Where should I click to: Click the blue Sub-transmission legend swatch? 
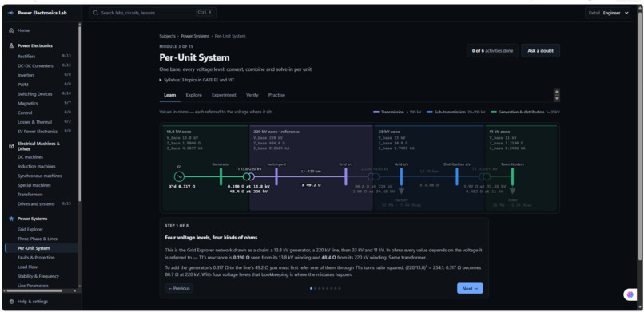[x=430, y=112]
